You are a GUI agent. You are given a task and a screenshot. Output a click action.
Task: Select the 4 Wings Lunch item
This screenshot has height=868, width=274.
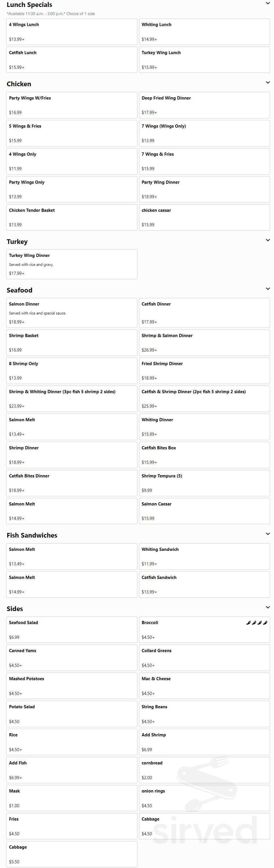coord(72,32)
